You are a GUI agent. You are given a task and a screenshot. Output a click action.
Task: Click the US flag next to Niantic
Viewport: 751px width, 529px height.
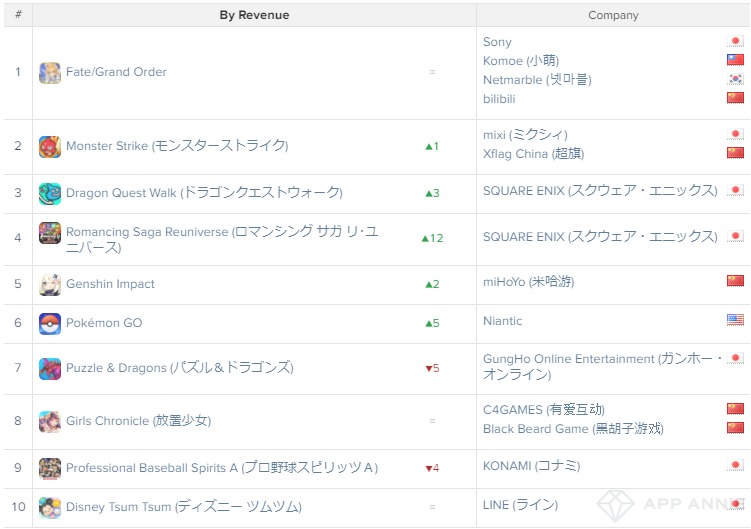point(735,320)
